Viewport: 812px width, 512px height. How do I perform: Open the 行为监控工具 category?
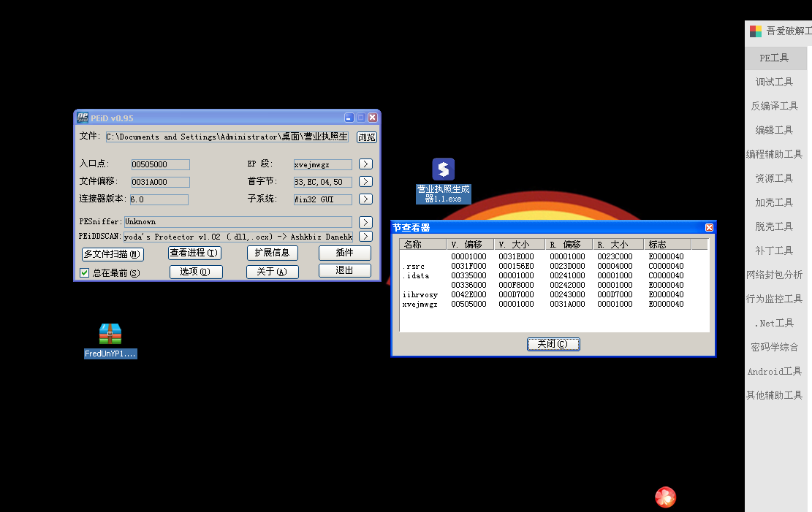pos(775,299)
